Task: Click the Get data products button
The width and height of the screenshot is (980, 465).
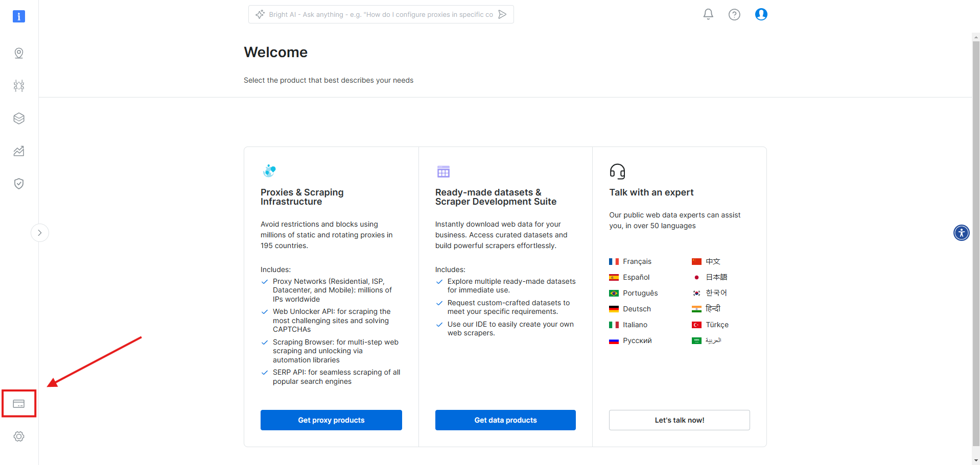Action: point(505,420)
